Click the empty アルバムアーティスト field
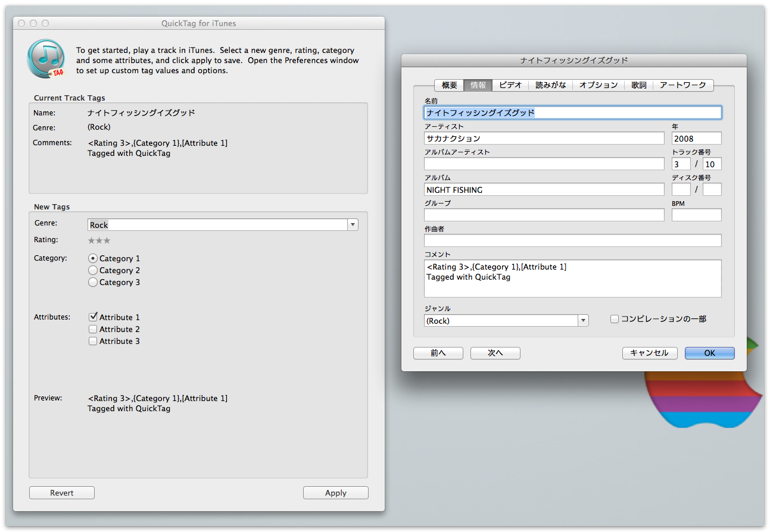The image size is (770, 532). [544, 164]
